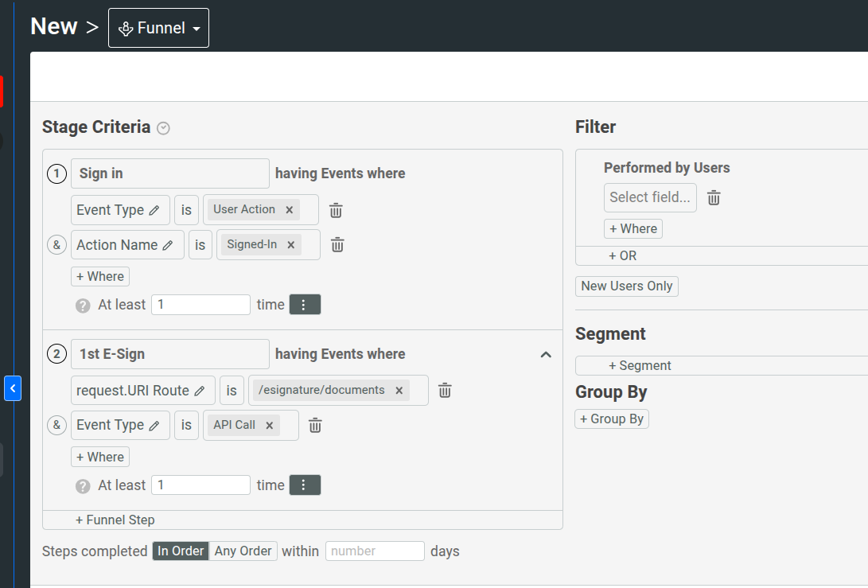Click the help icon next to Stage Criteria
868x588 pixels.
click(x=162, y=127)
